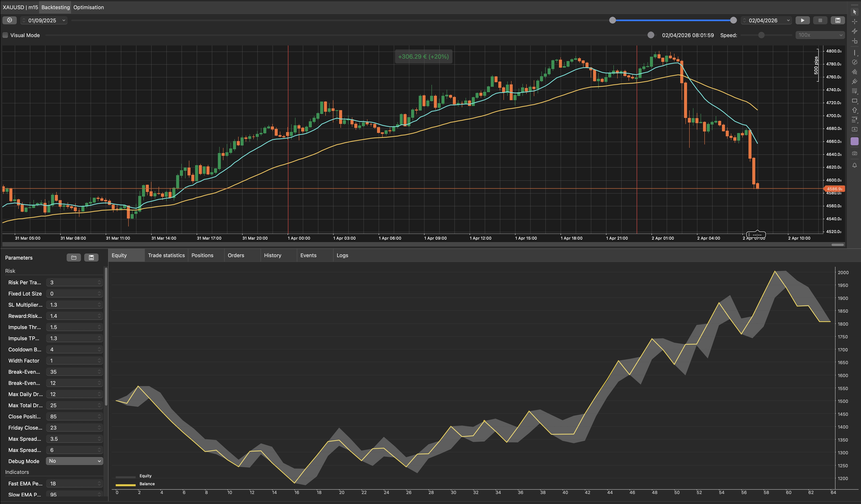Select the Elliott wave tool
Image resolution: width=861 pixels, height=504 pixels.
854,72
